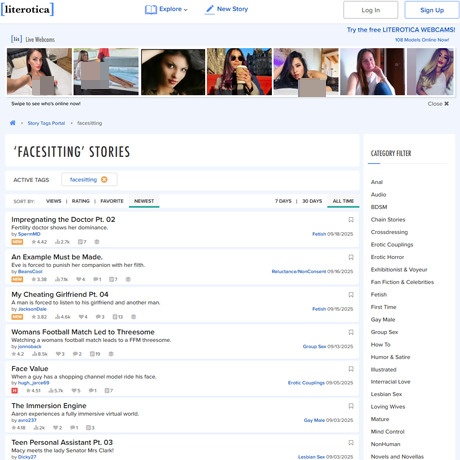Bookmark My Cheating Girlfriend Pt. 04

tap(351, 295)
